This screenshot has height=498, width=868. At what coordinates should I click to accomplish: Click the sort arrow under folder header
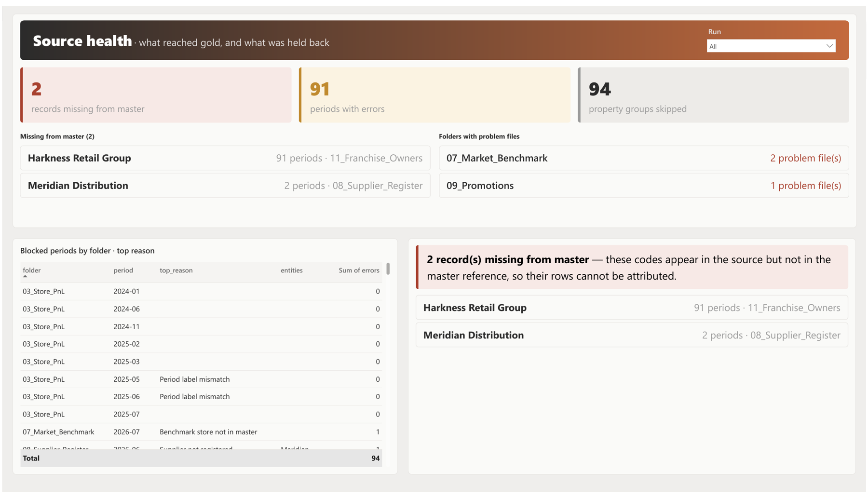click(25, 277)
